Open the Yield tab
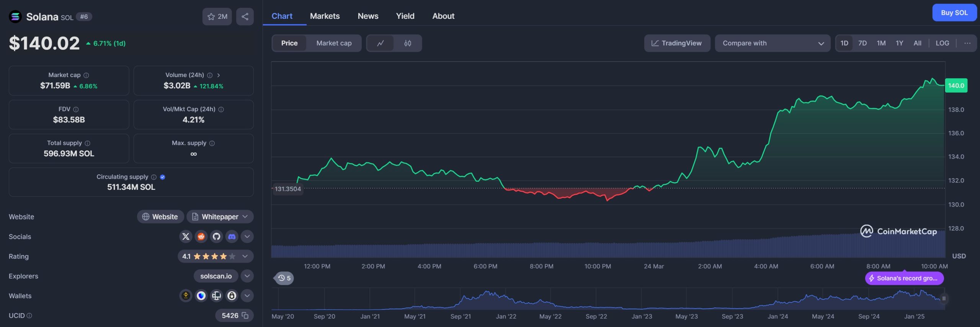 point(405,16)
